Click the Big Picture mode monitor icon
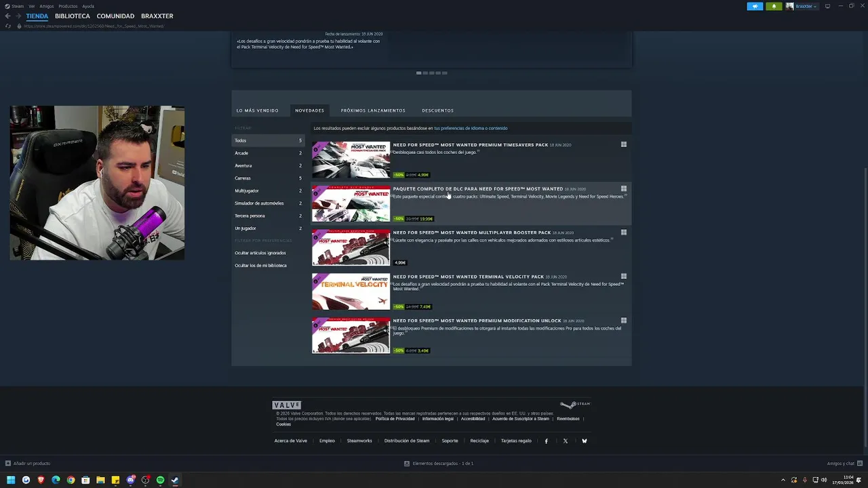The image size is (868, 488). 827,6
